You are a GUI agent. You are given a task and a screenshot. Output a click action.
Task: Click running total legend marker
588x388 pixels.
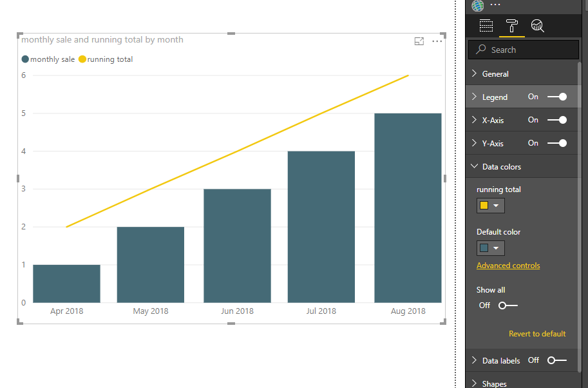point(82,59)
